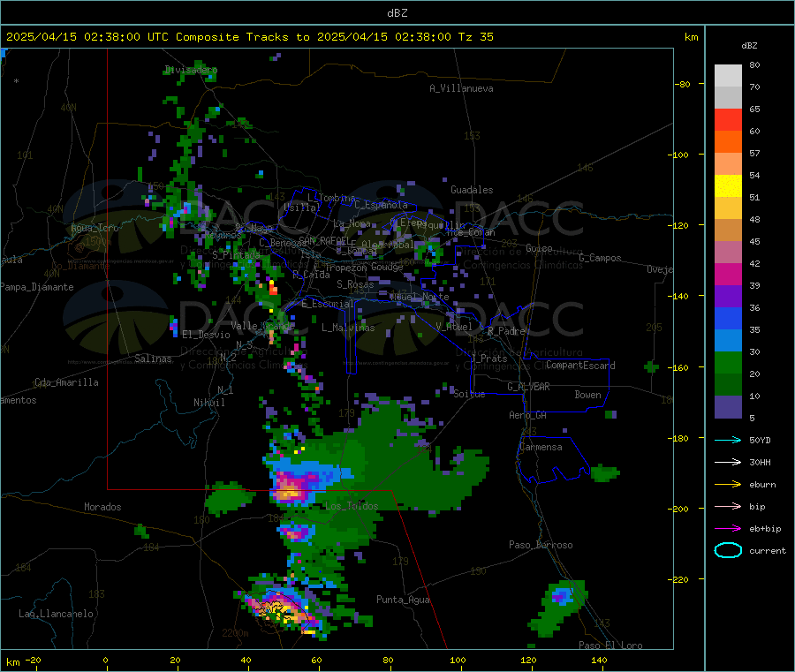Click the Divisadero place label
This screenshot has height=672, width=795.
191,70
